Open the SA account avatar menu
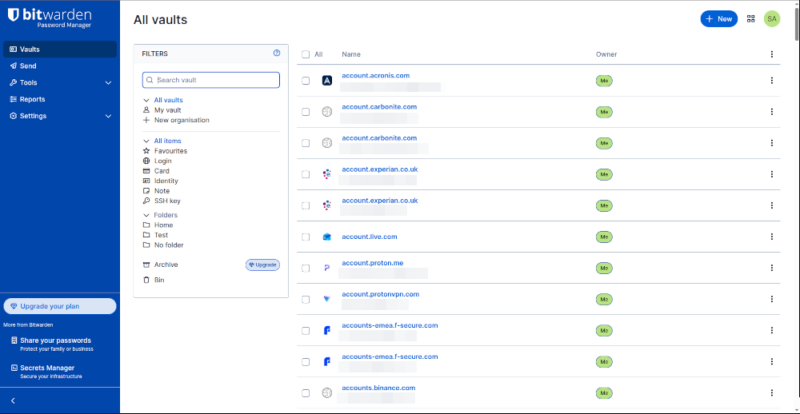The height and width of the screenshot is (414, 800). pyautogui.click(x=772, y=19)
